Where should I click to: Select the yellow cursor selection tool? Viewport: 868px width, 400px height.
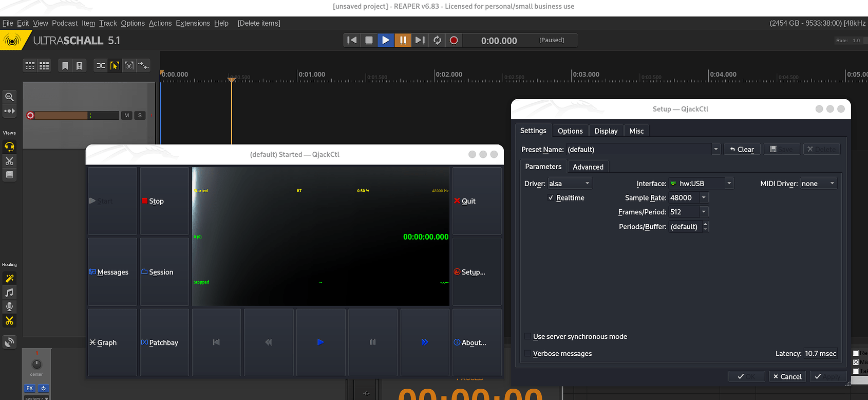point(115,65)
